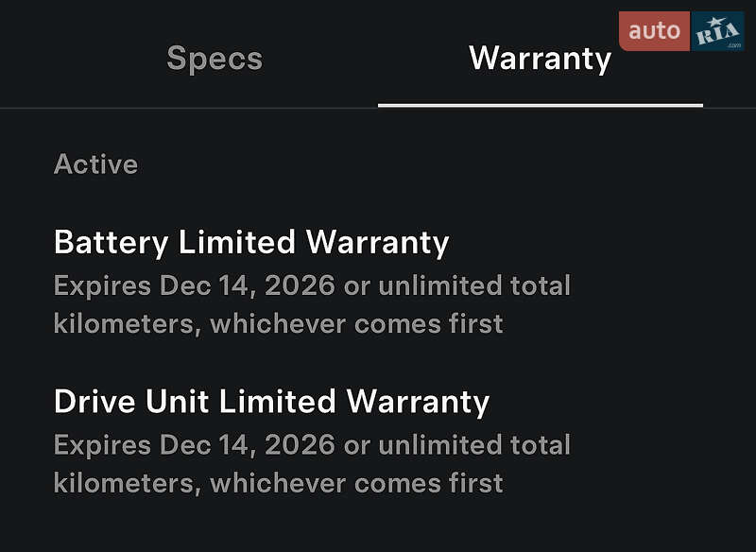756x552 pixels.
Task: Click Dec 14, 2026 under Drive Unit warranty
Action: 247,445
